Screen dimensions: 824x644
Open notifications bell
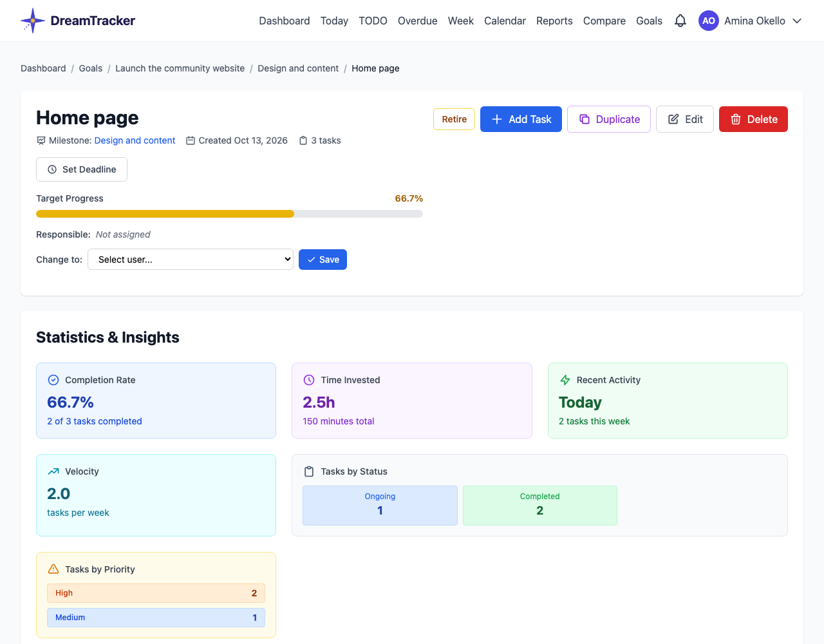(680, 21)
